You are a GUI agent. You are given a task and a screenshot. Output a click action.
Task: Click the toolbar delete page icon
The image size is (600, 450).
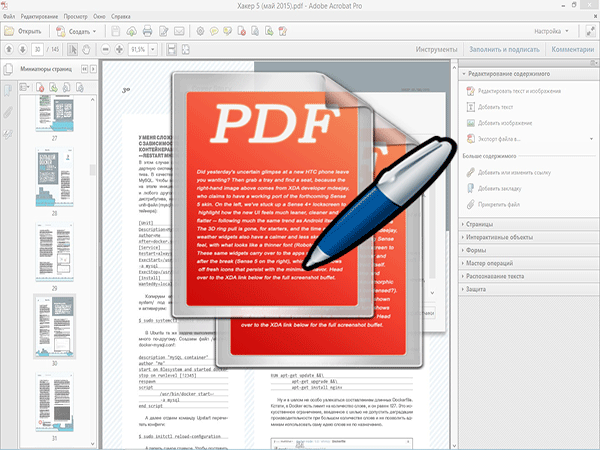241,31
